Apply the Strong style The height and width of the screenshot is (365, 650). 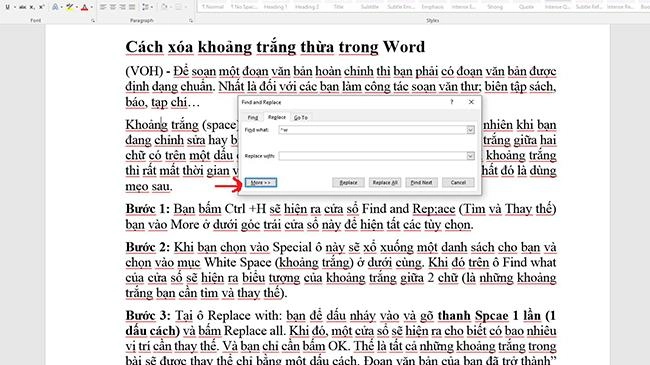click(x=495, y=7)
